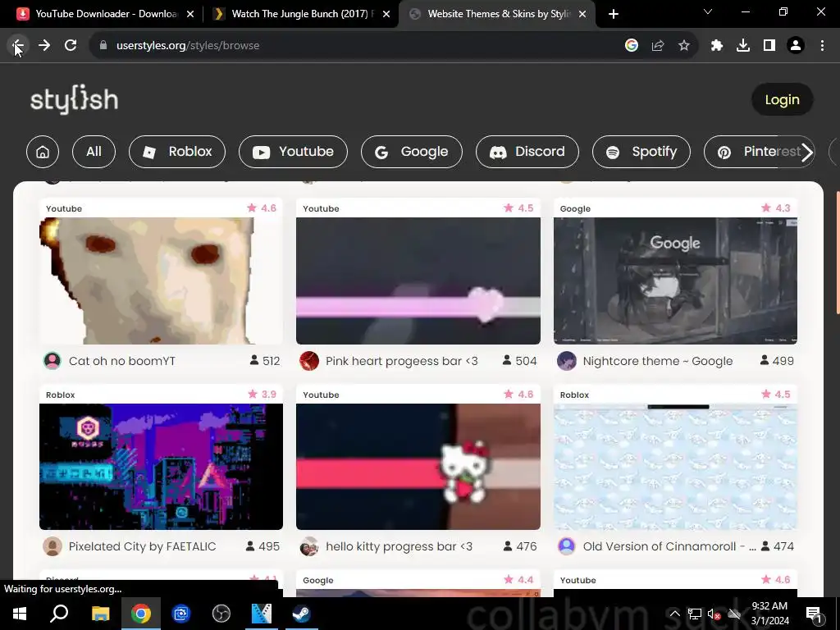Click the userstyles.org address bar
This screenshot has height=630, width=840.
click(354, 46)
